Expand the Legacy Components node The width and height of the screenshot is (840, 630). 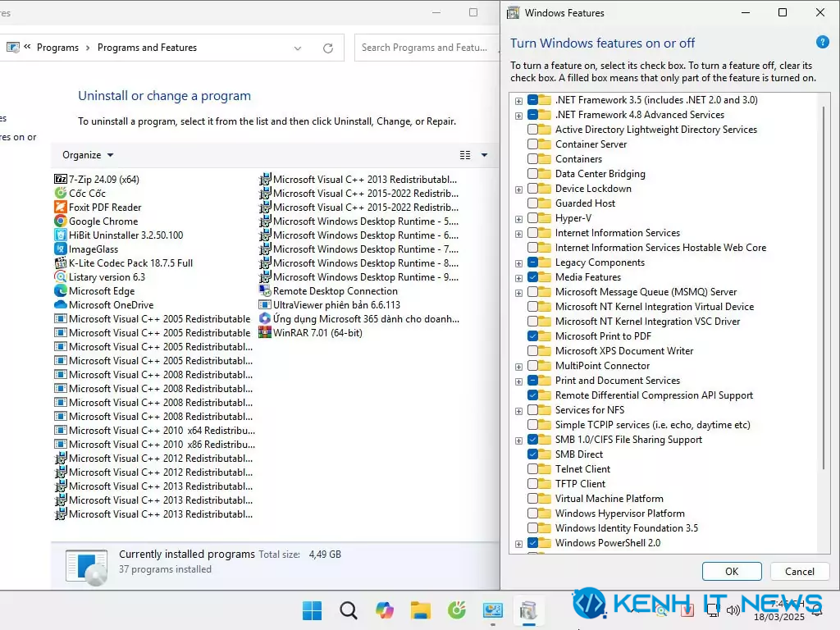518,263
